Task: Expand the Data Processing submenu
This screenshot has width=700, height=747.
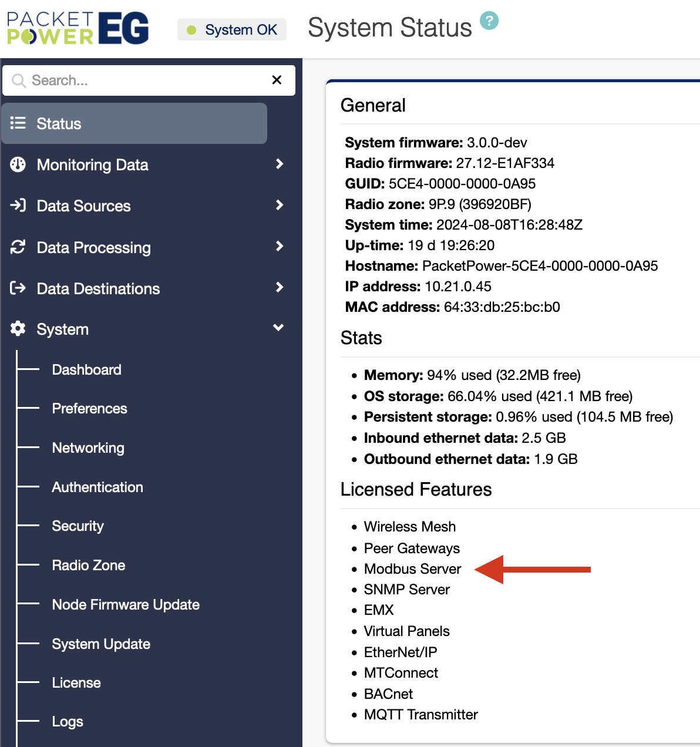Action: pyautogui.click(x=279, y=247)
